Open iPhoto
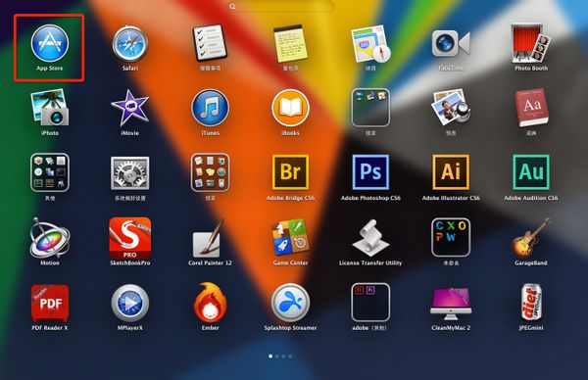 coord(50,108)
